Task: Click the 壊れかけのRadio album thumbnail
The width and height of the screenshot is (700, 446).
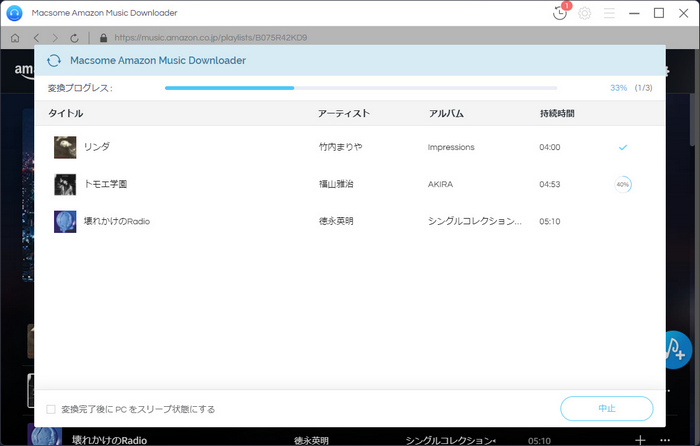Action: [x=65, y=221]
